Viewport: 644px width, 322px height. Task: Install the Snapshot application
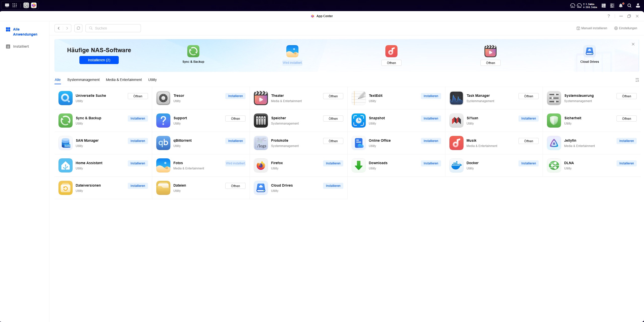(431, 119)
